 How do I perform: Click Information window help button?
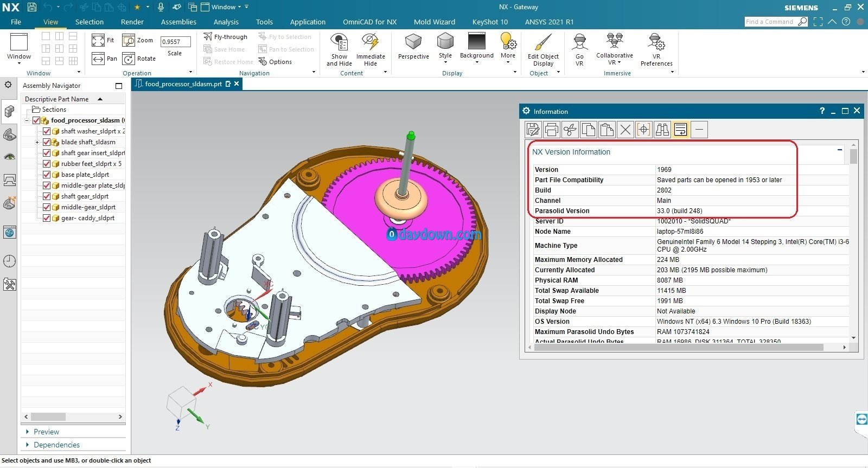coord(822,111)
